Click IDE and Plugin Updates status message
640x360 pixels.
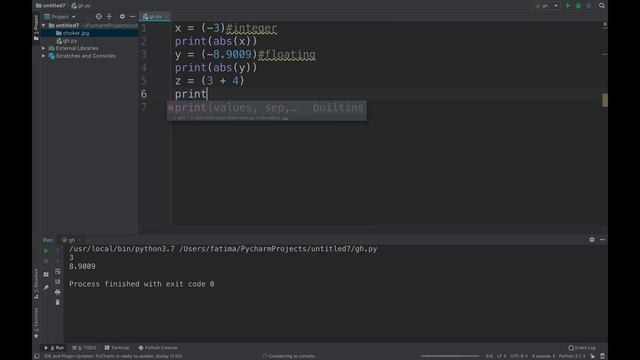click(113, 356)
